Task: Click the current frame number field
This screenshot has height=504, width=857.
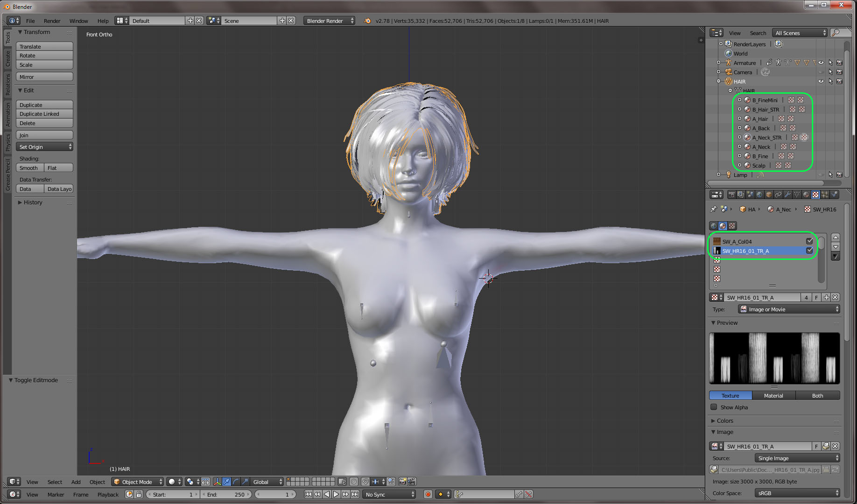Action: coord(276,494)
